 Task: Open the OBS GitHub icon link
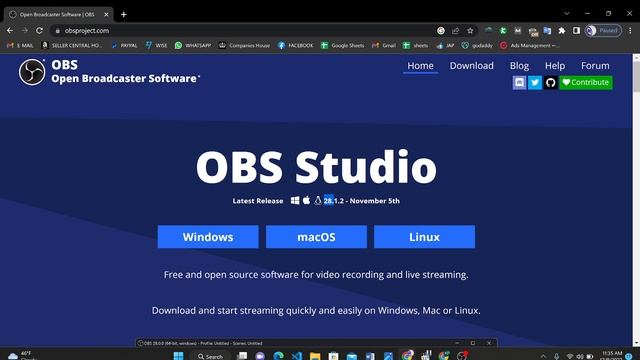[x=551, y=82]
